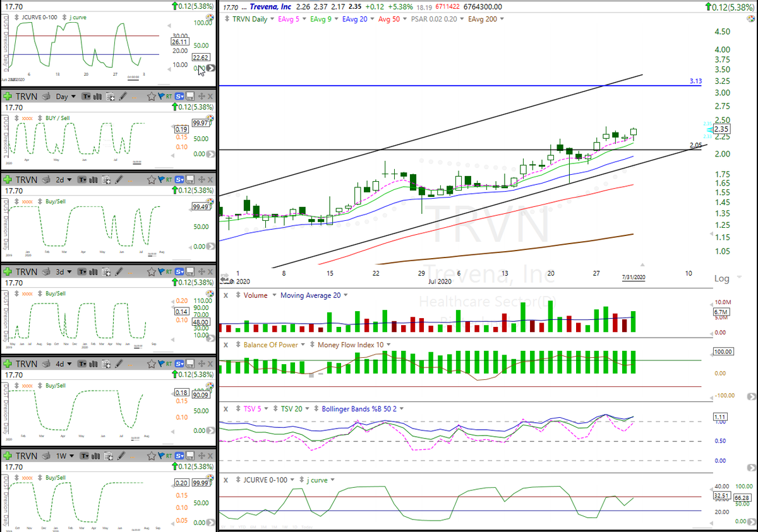Screen dimensions: 758x532
Task: Toggle Log scale on main chart
Action: (x=721, y=278)
